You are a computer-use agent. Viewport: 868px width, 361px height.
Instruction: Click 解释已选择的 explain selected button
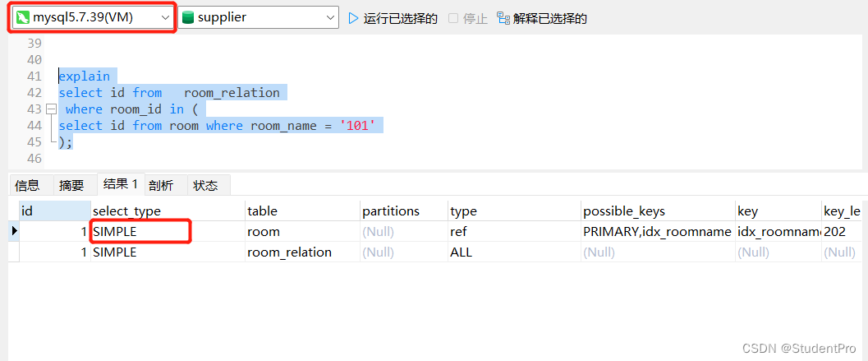tap(549, 19)
